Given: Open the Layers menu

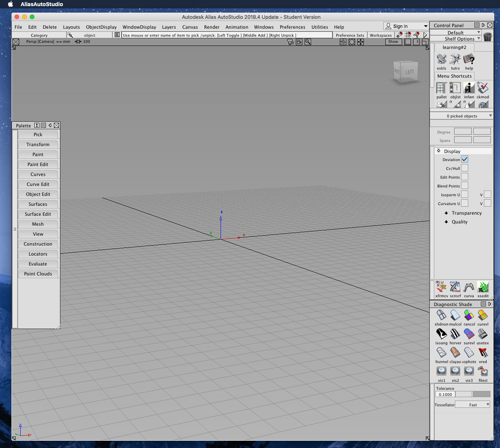Looking at the screenshot, I should pyautogui.click(x=169, y=27).
